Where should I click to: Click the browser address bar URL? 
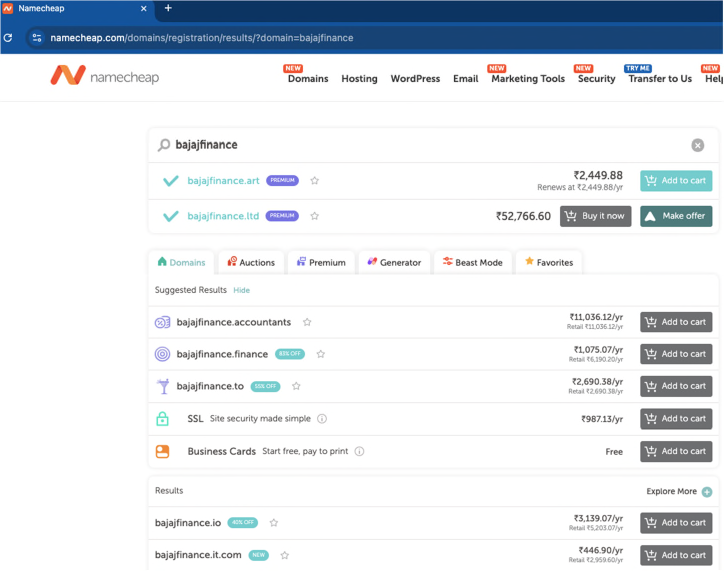202,38
